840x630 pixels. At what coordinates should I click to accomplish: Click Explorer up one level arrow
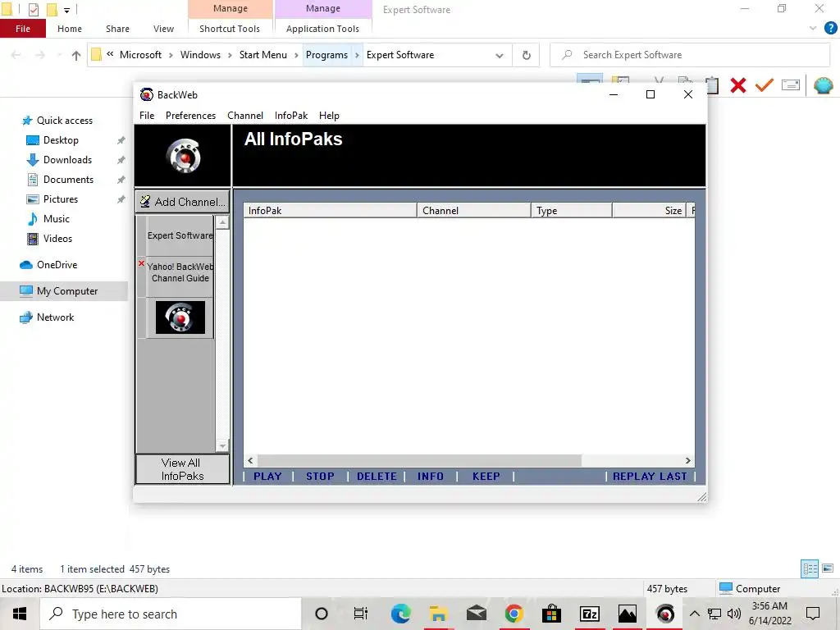tap(76, 55)
